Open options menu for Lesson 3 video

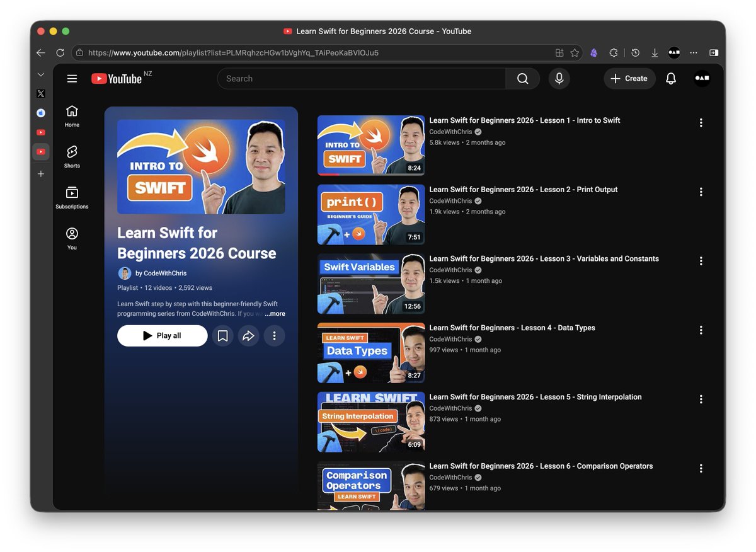point(701,261)
